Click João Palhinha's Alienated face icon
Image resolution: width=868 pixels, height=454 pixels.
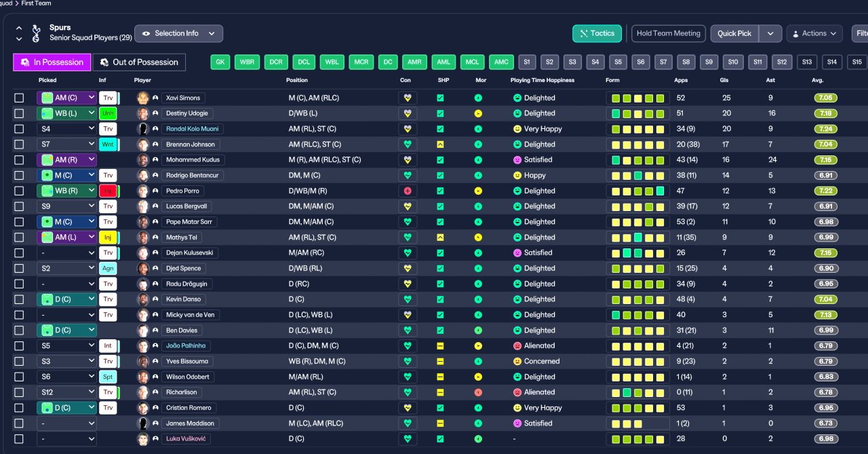(x=517, y=346)
